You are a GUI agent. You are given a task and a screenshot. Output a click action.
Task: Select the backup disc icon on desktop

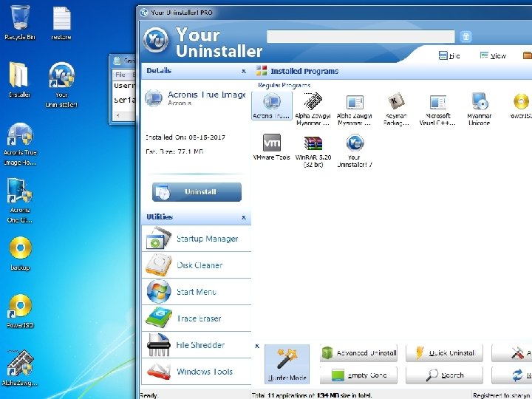tap(20, 253)
